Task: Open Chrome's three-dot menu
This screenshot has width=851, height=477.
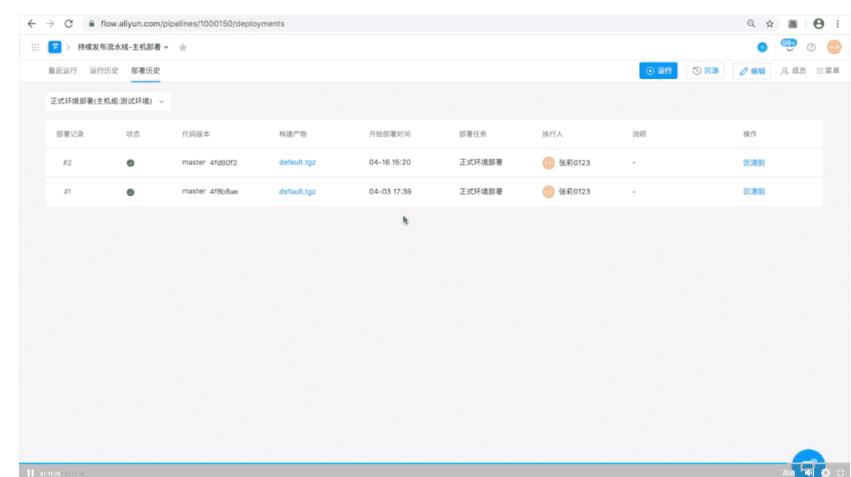Action: (837, 23)
